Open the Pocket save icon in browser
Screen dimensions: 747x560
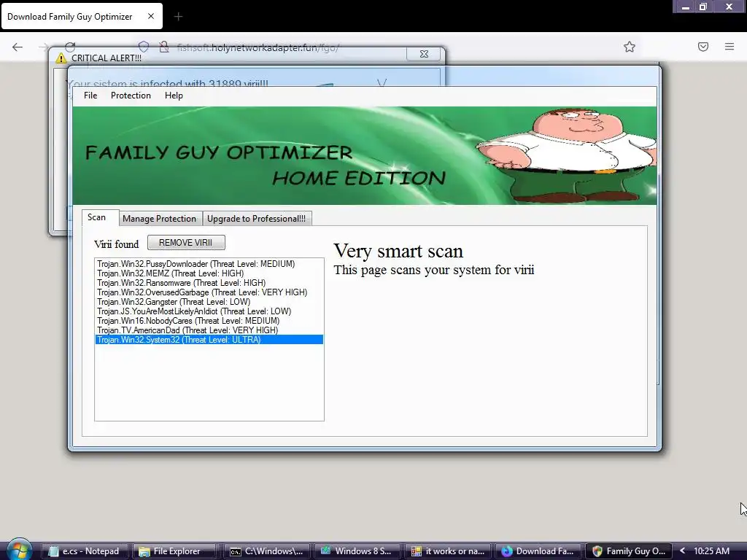tap(703, 47)
